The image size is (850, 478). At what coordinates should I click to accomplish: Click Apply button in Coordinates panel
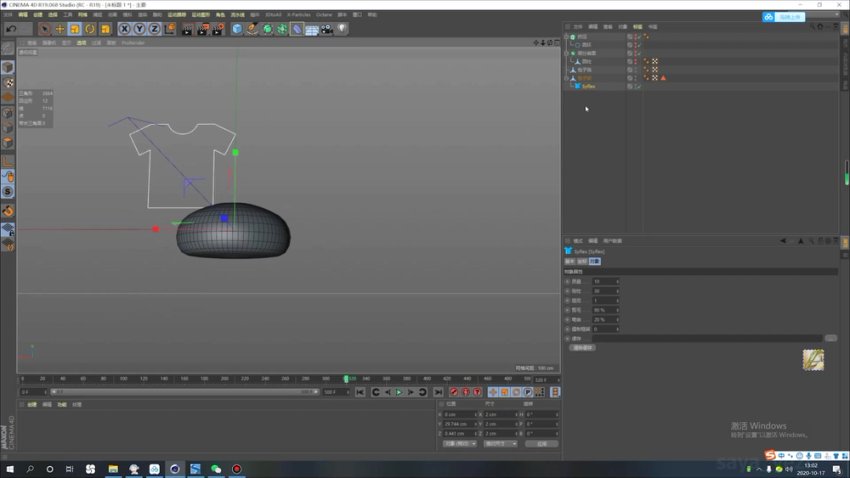pos(542,444)
